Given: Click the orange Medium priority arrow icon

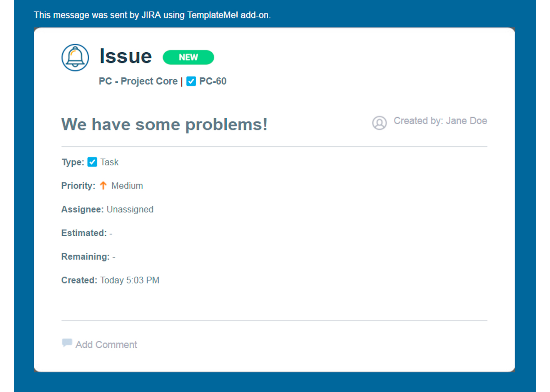Looking at the screenshot, I should pos(103,185).
